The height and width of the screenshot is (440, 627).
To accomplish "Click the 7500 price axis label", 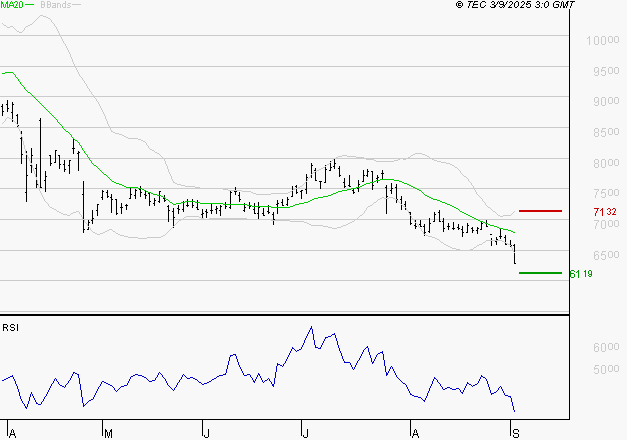I will pyautogui.click(x=606, y=193).
